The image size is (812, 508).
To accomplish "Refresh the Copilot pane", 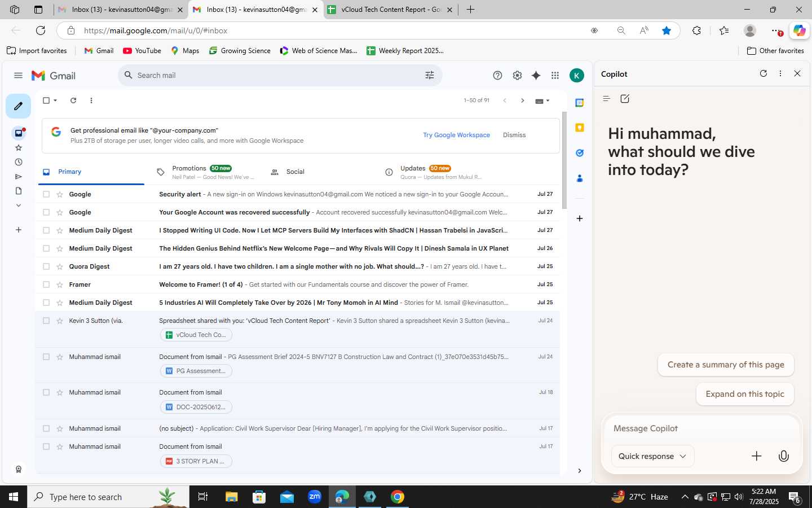I will [x=764, y=73].
